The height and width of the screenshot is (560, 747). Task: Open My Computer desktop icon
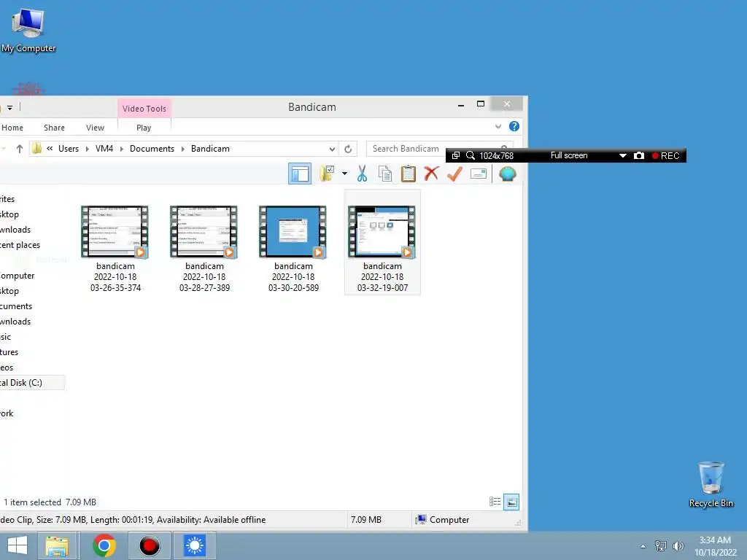point(28,31)
